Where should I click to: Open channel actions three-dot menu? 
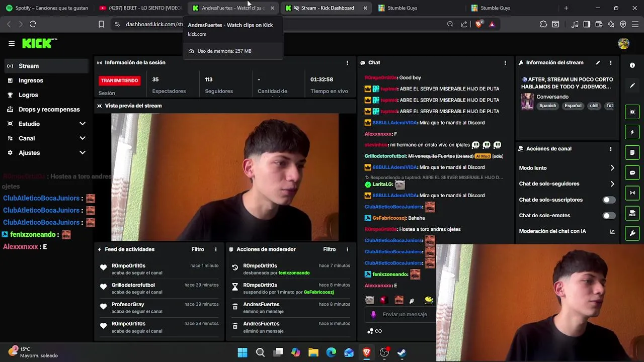610,149
